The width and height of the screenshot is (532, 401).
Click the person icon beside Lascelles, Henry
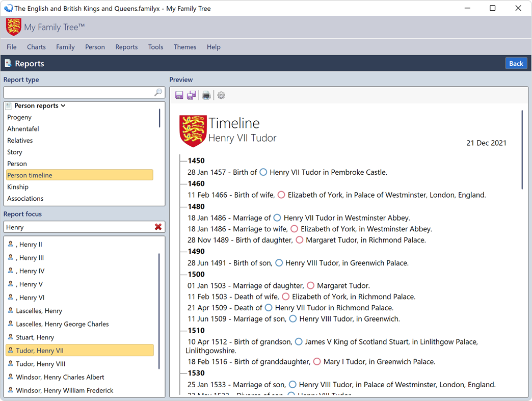point(11,310)
